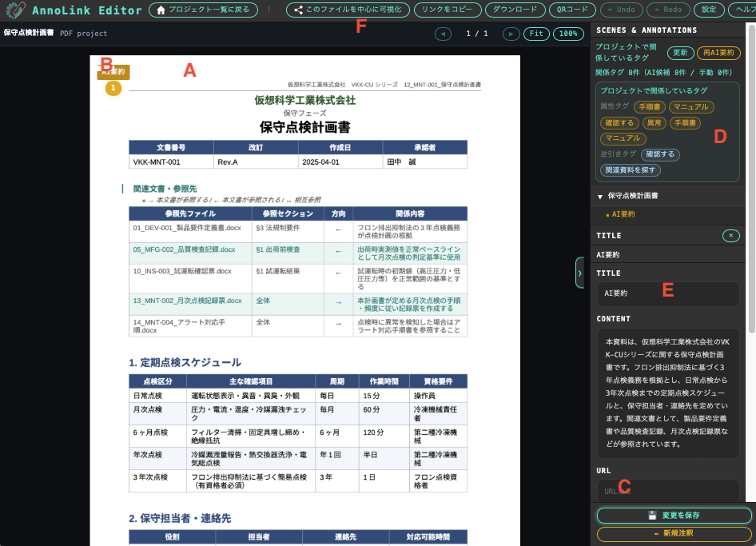The width and height of the screenshot is (756, 546).
Task: Regenerate the summary with 再AI要約
Action: tap(718, 53)
